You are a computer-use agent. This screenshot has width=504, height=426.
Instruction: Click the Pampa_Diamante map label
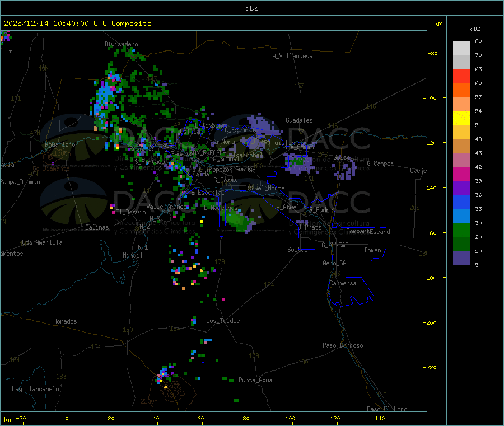click(24, 182)
